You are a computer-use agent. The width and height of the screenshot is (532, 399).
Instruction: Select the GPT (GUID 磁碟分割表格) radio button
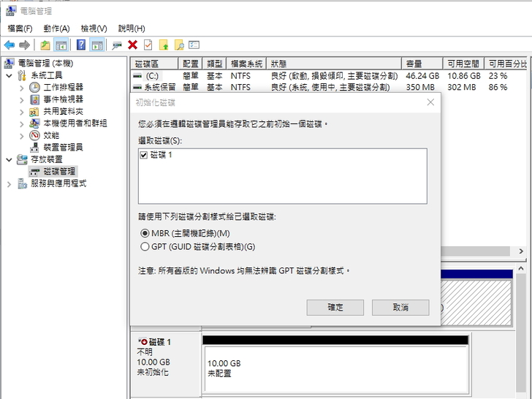tap(145, 247)
